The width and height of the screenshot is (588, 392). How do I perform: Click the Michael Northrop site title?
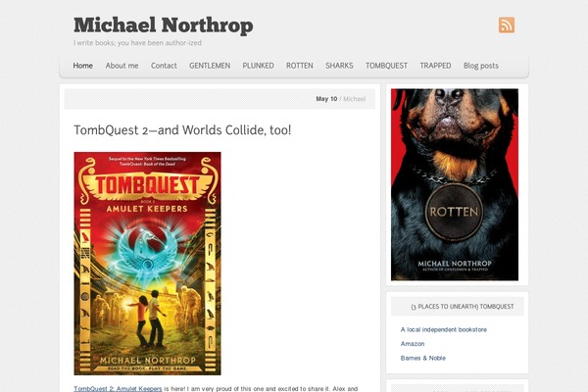click(163, 25)
